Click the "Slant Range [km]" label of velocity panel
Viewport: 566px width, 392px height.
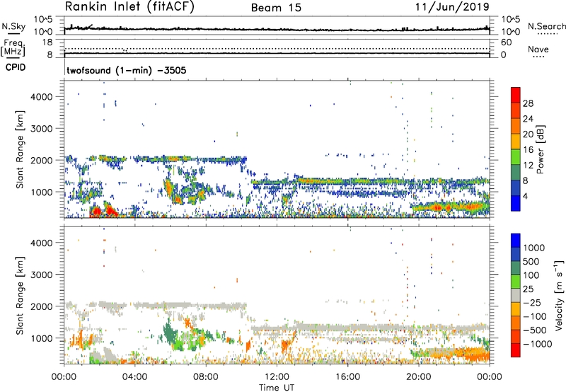click(20, 296)
